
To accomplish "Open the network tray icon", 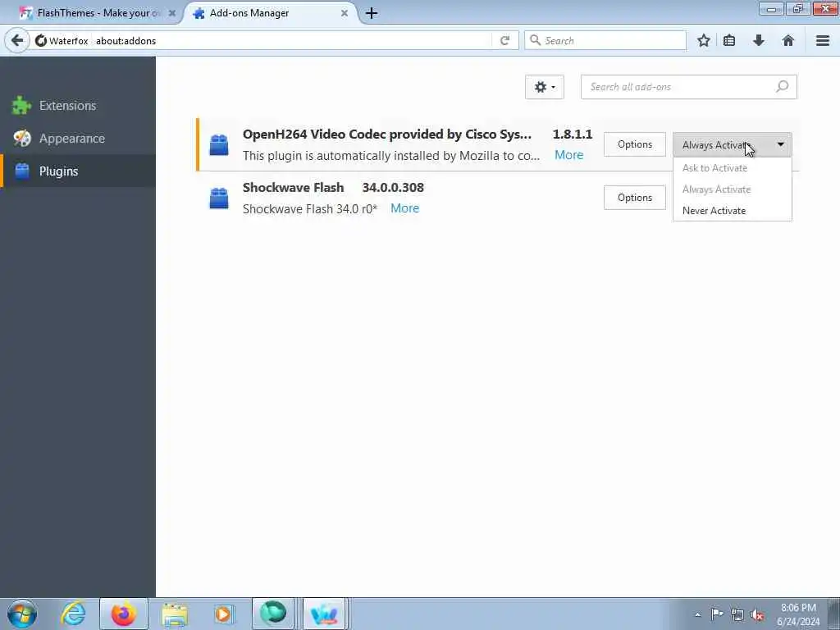I will pos(737,614).
